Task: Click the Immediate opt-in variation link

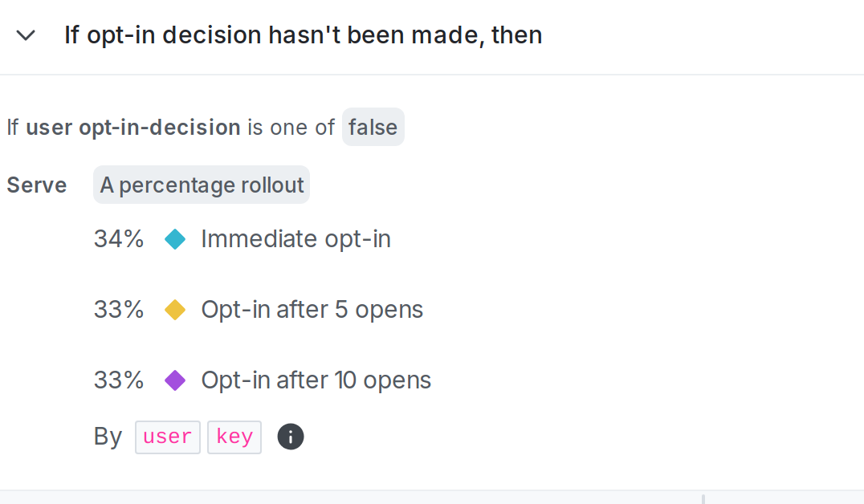Action: tap(295, 238)
